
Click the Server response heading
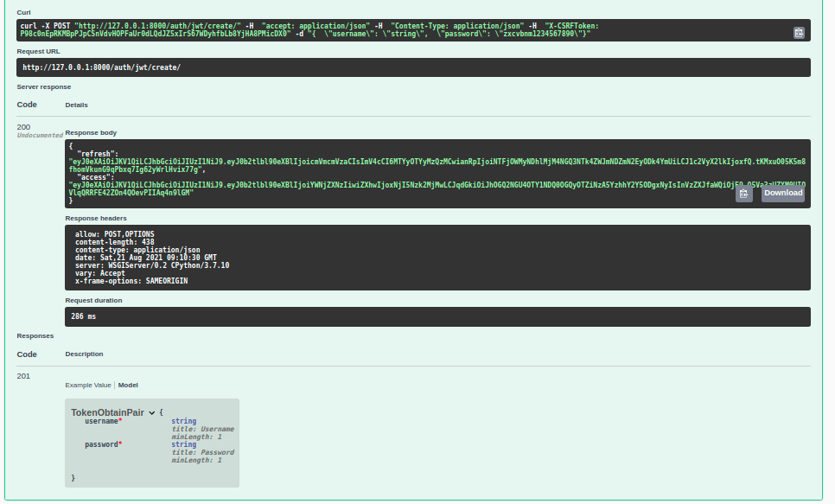[43, 86]
